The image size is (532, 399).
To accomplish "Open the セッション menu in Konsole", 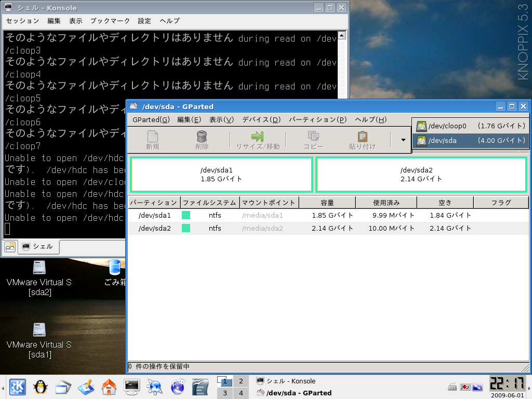I will [22, 21].
